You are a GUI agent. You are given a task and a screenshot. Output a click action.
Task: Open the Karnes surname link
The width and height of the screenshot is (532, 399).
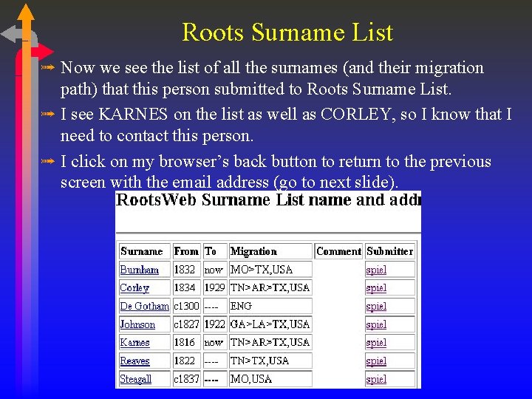pos(134,342)
